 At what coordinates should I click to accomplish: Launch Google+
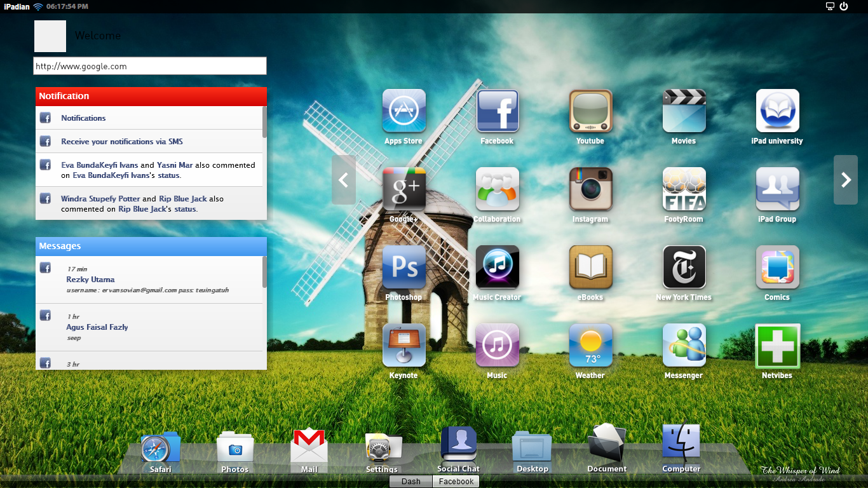tap(403, 189)
